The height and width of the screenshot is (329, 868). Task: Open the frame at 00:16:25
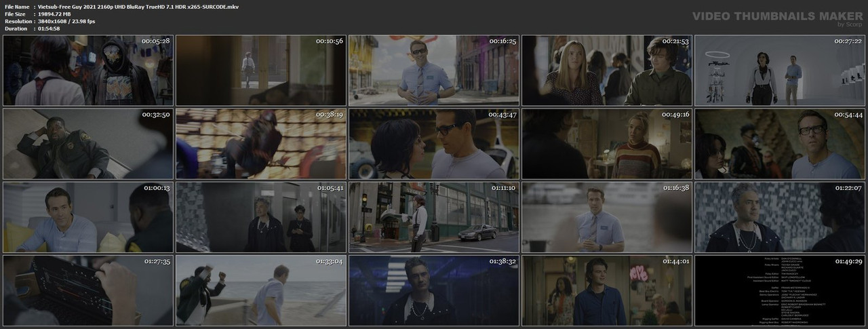434,71
